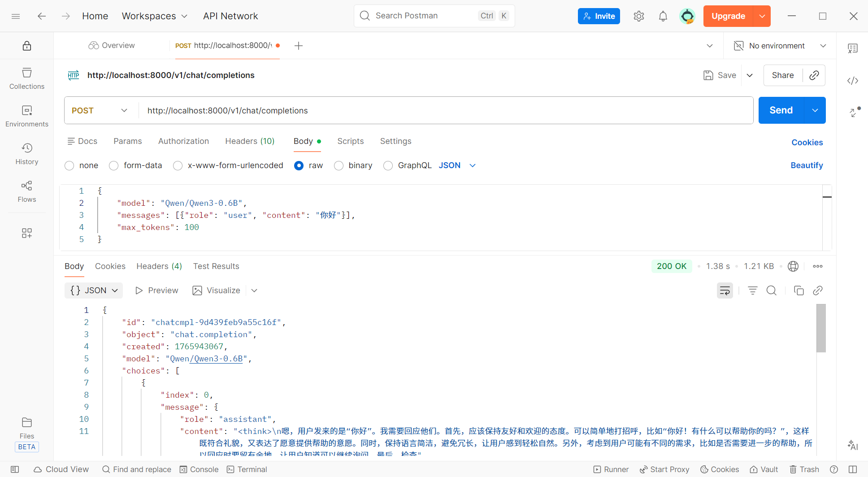This screenshot has width=868, height=477.
Task: Open the request Cookies link
Action: [x=807, y=143]
